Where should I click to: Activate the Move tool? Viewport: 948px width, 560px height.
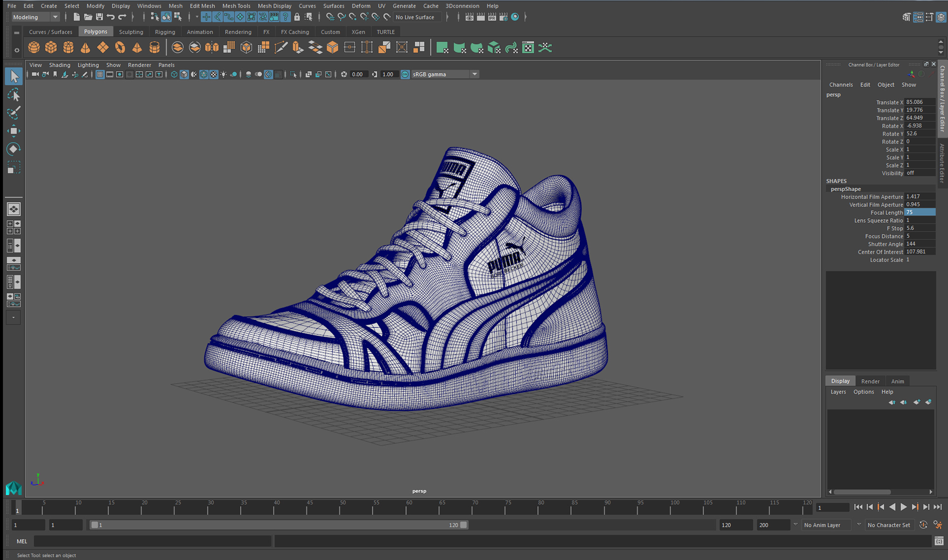pyautogui.click(x=14, y=130)
